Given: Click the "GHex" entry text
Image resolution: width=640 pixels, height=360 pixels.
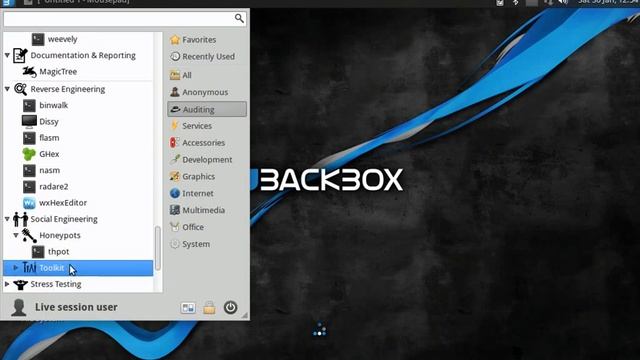Looking at the screenshot, I should [49, 154].
